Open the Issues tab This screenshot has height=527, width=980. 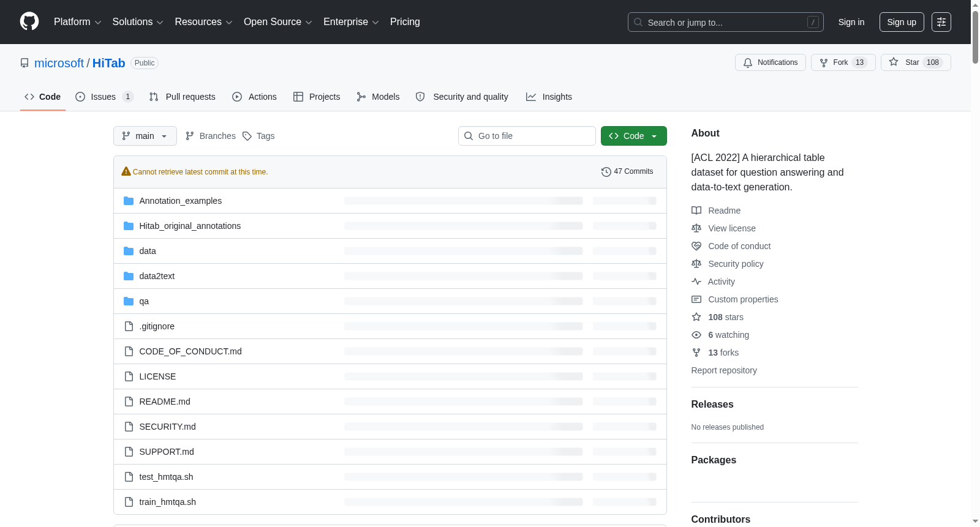tap(104, 97)
